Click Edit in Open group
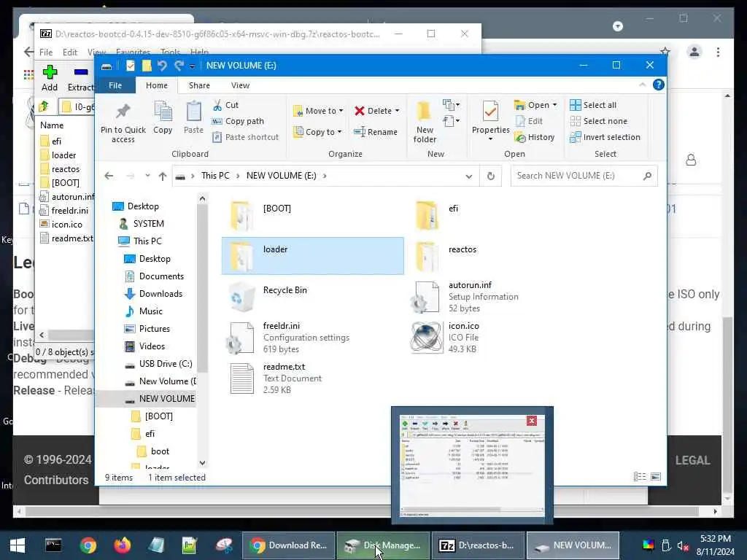Viewport: 747px width, 560px height. click(x=529, y=121)
